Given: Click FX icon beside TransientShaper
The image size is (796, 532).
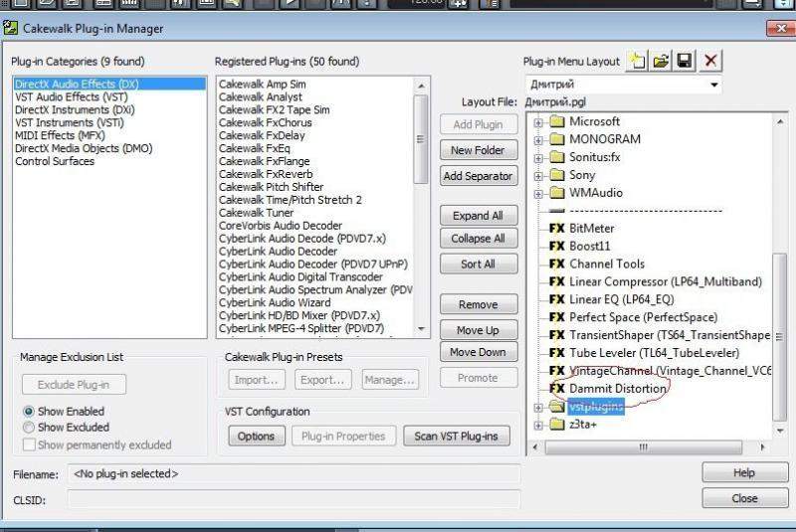Looking at the screenshot, I should [x=557, y=335].
